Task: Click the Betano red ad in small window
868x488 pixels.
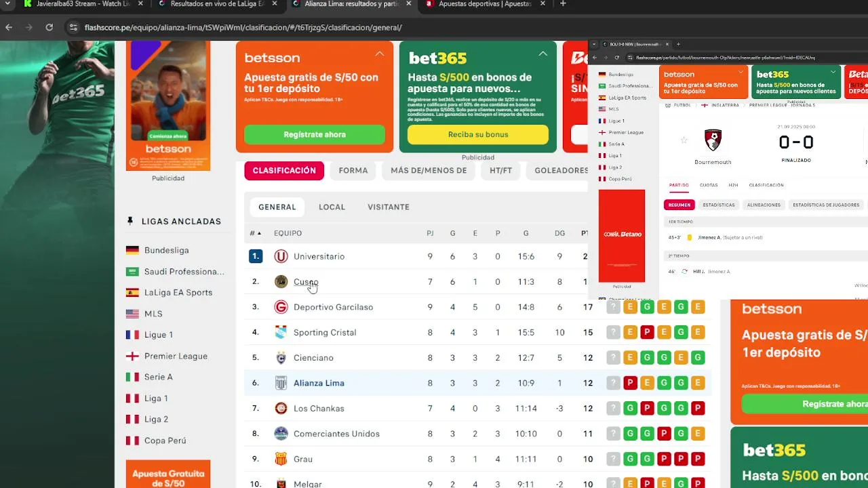Action: 622,236
